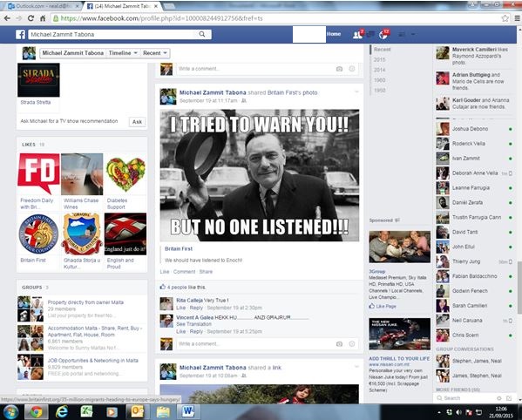Switch to the Outlook.com tab
The image size is (522, 420).
[x=44, y=6]
